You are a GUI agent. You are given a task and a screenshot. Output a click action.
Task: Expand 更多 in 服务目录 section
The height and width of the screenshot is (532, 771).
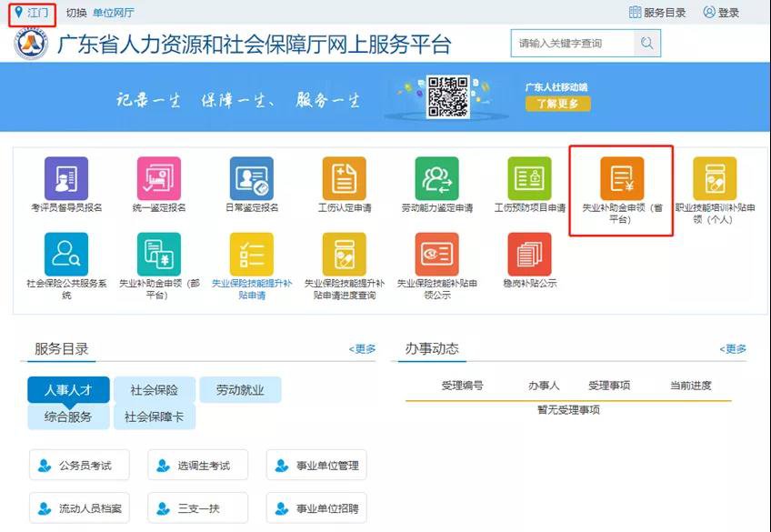click(363, 349)
